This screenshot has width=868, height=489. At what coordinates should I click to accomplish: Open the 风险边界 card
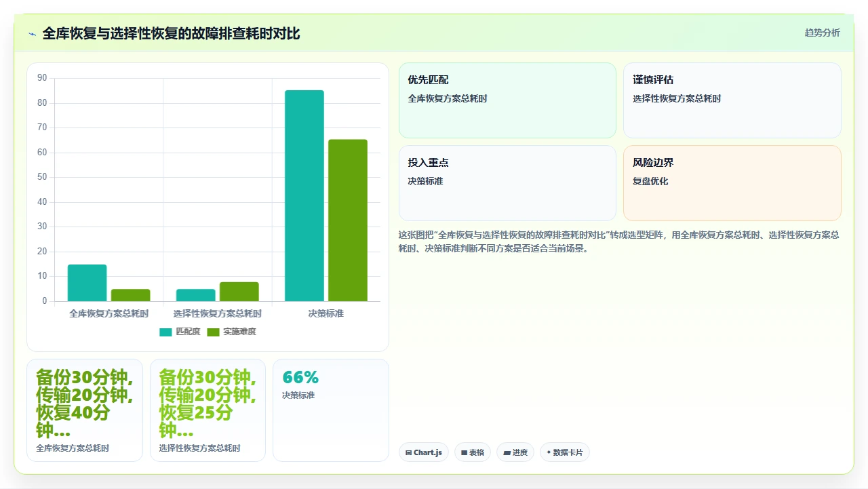732,183
